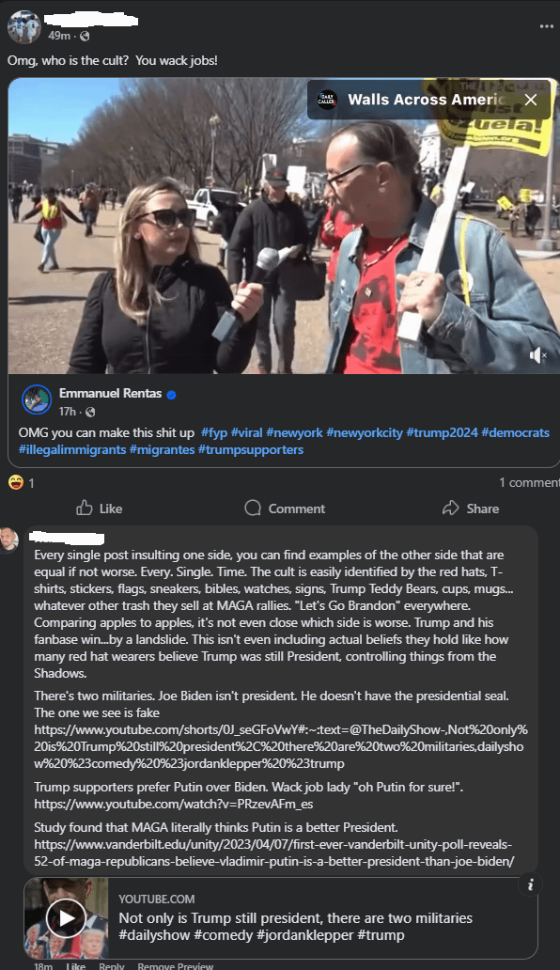Close the Walls Across America overlay
The image size is (560, 970).
click(531, 100)
